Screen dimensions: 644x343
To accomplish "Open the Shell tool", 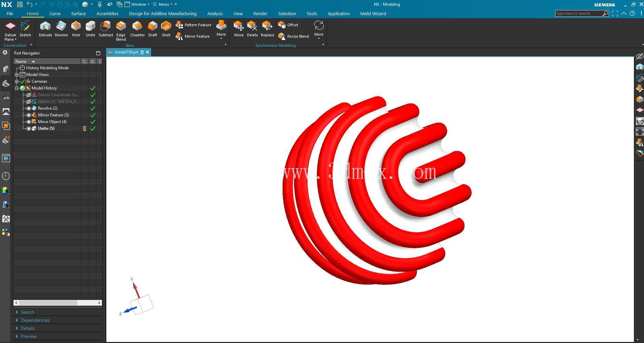I will tap(166, 29).
